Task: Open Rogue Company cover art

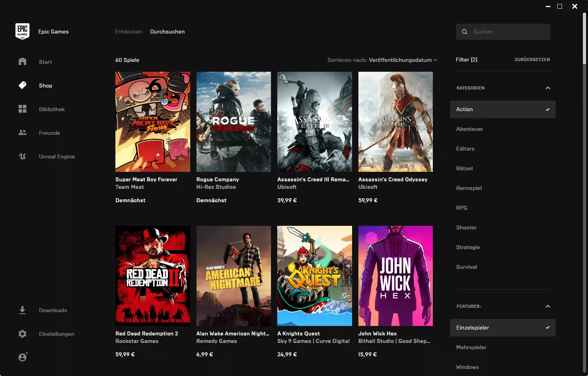Action: tap(234, 122)
